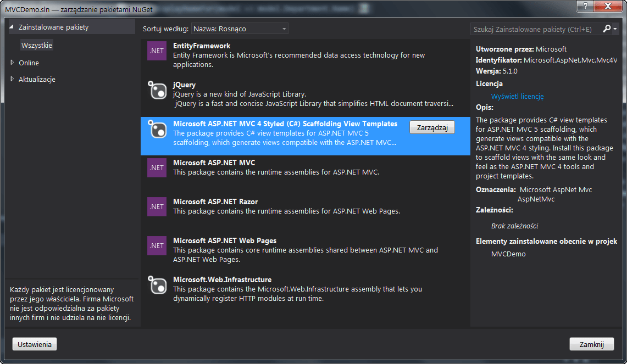
Task: Select the Microsoft.Web.Infrastructure package title
Action: (223, 279)
